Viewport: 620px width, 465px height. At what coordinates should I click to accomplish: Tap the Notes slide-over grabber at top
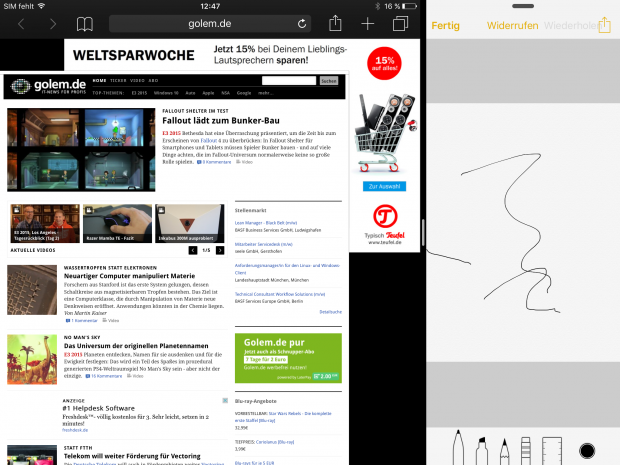[x=523, y=6]
